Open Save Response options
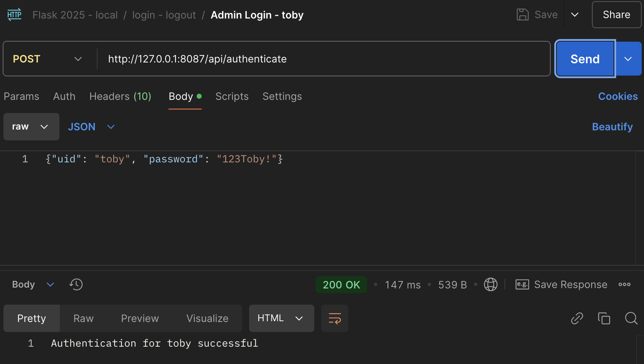 (x=561, y=284)
